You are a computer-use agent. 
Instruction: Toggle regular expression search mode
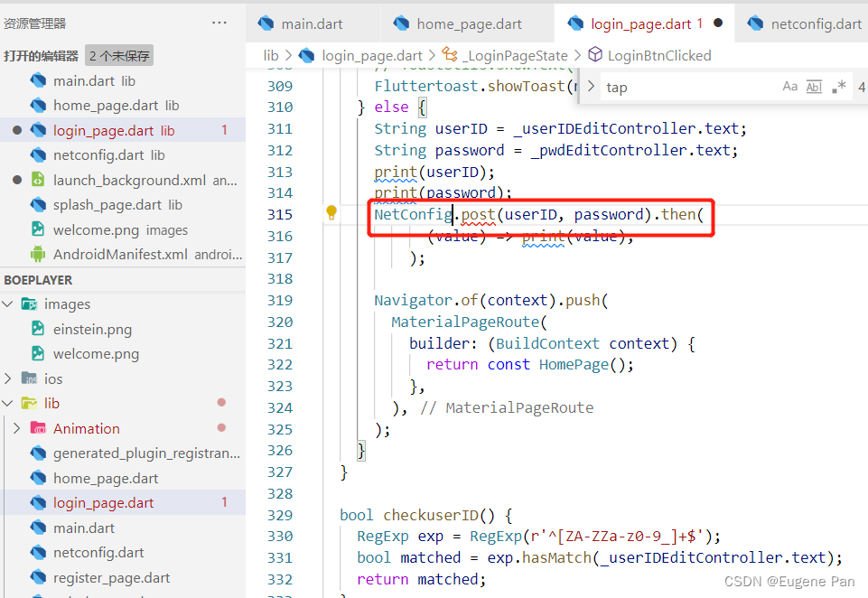pos(838,86)
